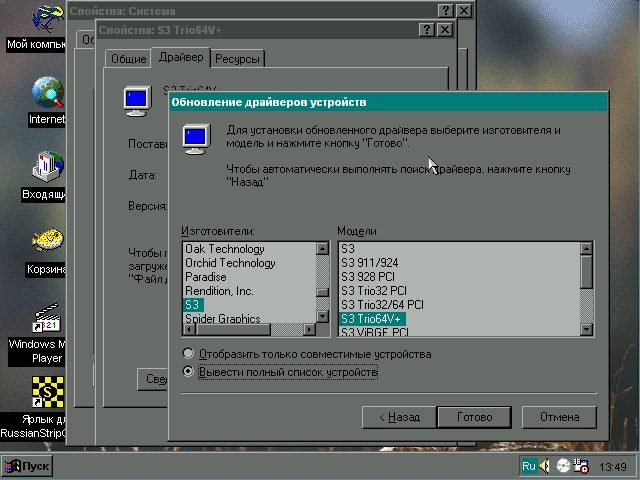Viewport: 640px width, 480px height.
Task: Click models list down scroll arrow
Action: 586,330
